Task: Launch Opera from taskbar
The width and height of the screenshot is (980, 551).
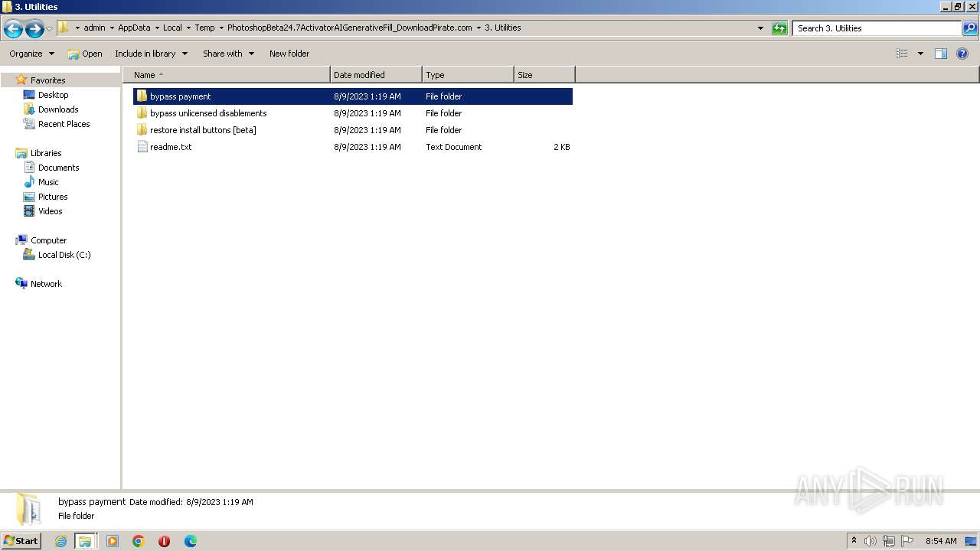Action: click(x=164, y=541)
